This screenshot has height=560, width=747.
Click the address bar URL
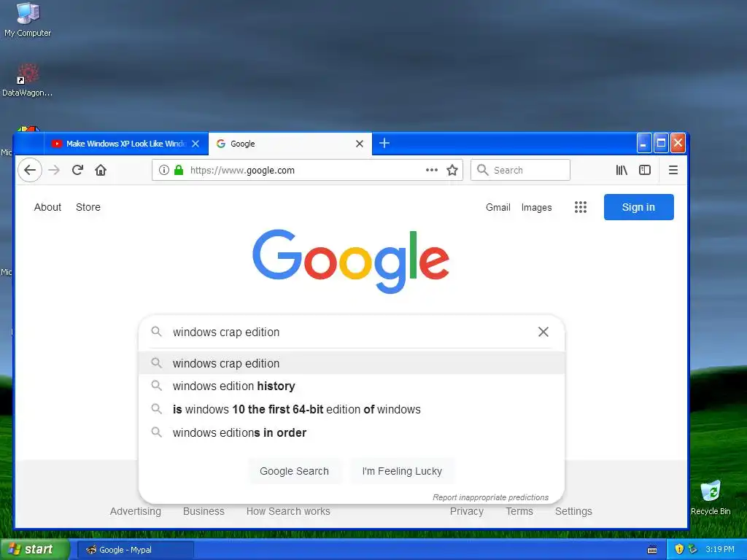point(242,170)
